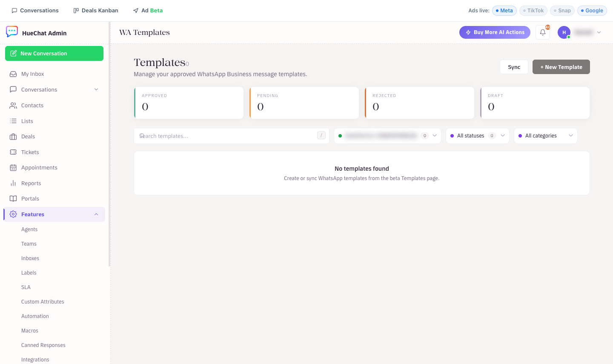Click the Conversations chat bubble icon in sidebar
The width and height of the screenshot is (613, 364).
(x=13, y=90)
